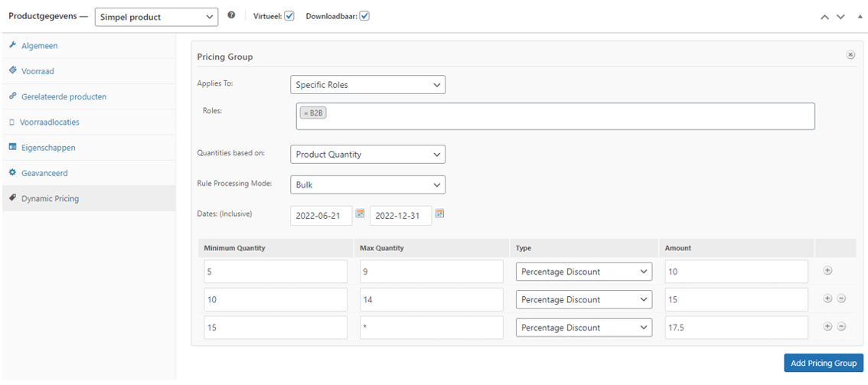Open the Quantities based on dropdown

pos(367,155)
